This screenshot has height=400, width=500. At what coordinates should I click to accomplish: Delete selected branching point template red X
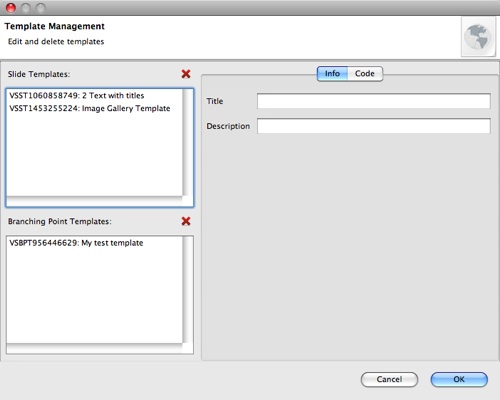186,221
